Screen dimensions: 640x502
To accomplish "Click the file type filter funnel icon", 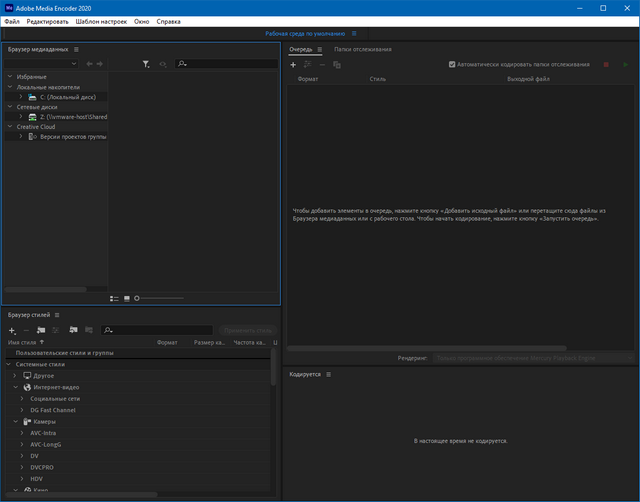I will (x=146, y=64).
